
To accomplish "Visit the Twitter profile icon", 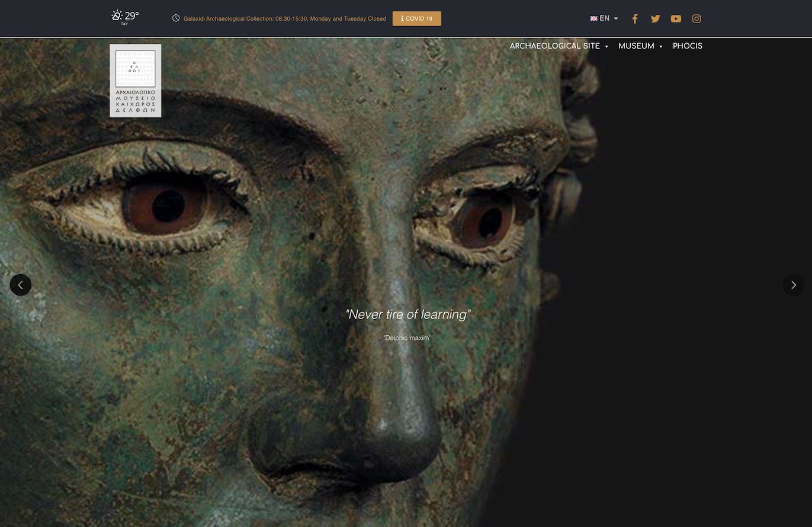I will [656, 19].
